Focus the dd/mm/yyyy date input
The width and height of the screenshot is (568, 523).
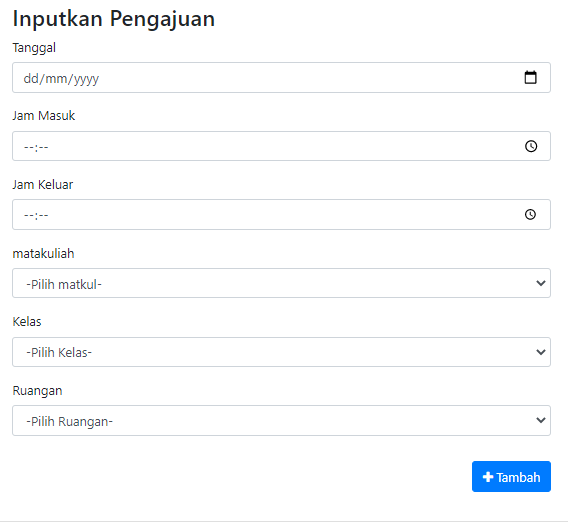click(281, 78)
